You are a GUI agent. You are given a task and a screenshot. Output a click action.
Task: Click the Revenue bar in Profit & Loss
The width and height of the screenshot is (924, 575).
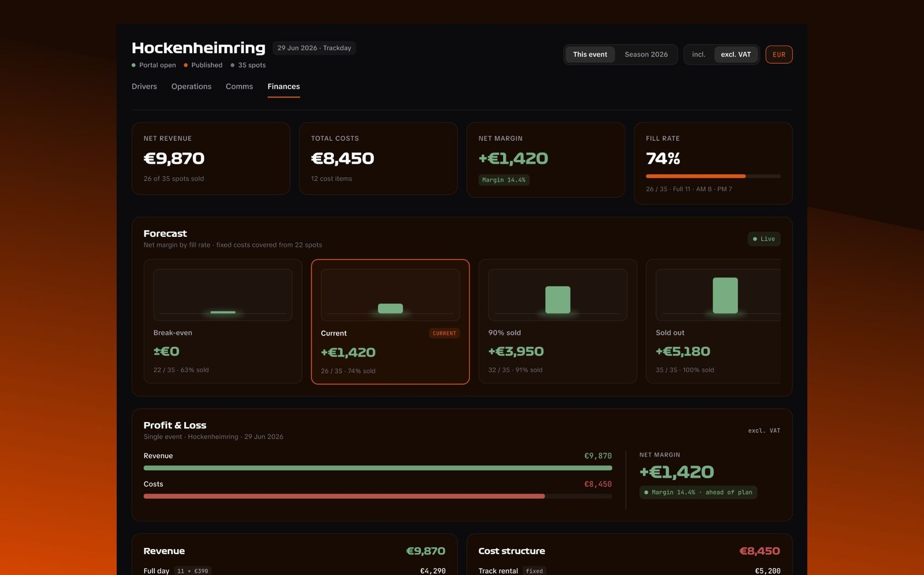378,468
